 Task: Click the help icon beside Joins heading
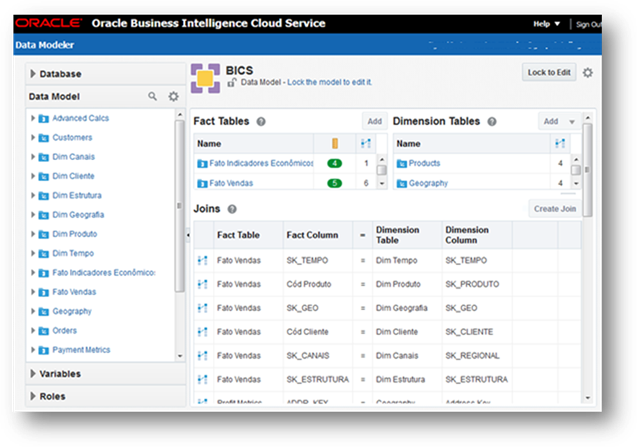coord(232,209)
